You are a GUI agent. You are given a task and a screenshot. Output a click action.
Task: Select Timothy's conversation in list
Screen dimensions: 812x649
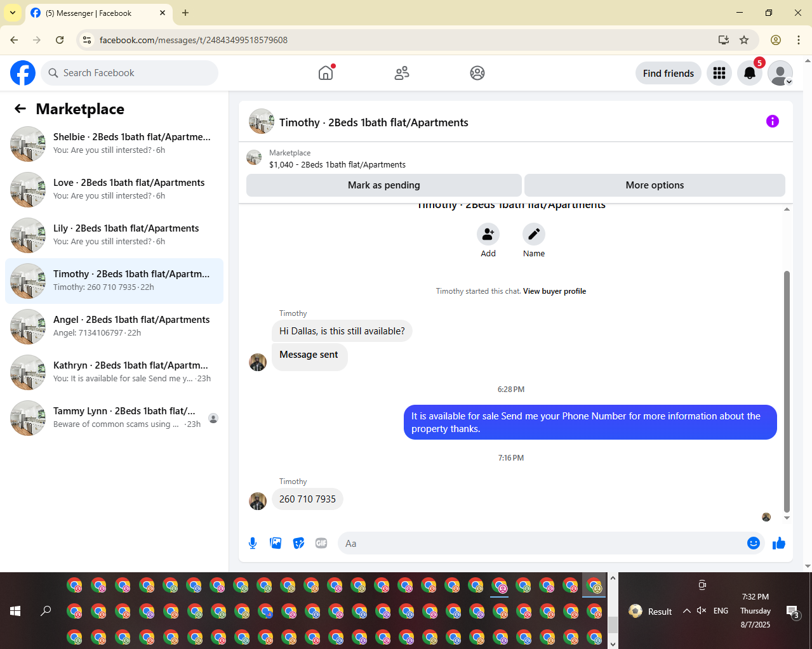tap(114, 281)
